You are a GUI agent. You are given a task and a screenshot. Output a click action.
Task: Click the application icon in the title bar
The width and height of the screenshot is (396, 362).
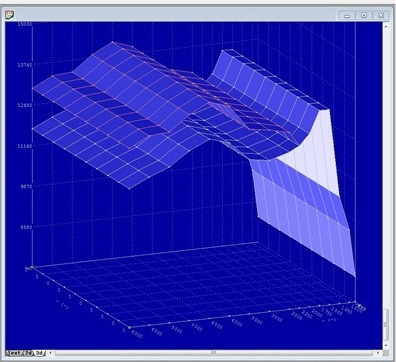tap(10, 14)
